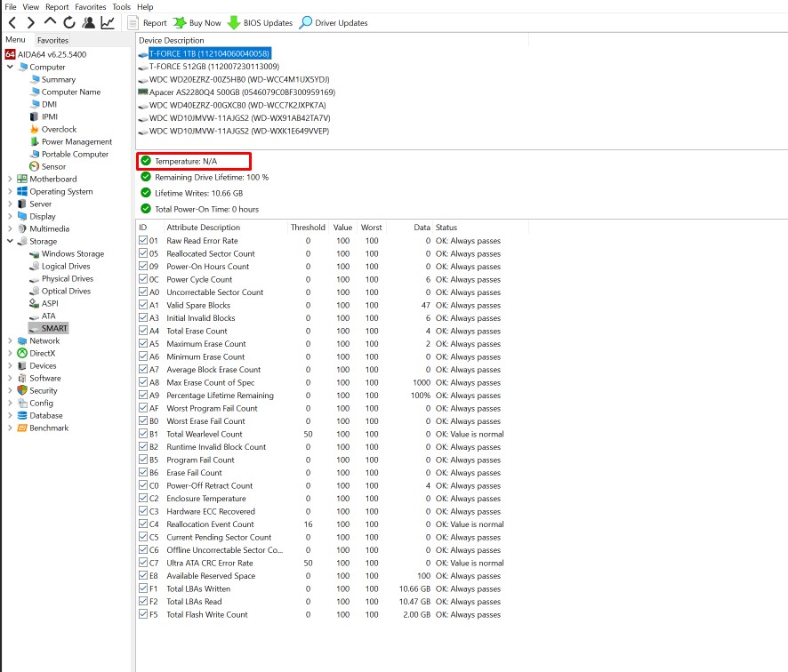Toggle the A9 Percentage Lifetime Remaining checkbox
Viewport: 788px width, 672px height.
[143, 395]
